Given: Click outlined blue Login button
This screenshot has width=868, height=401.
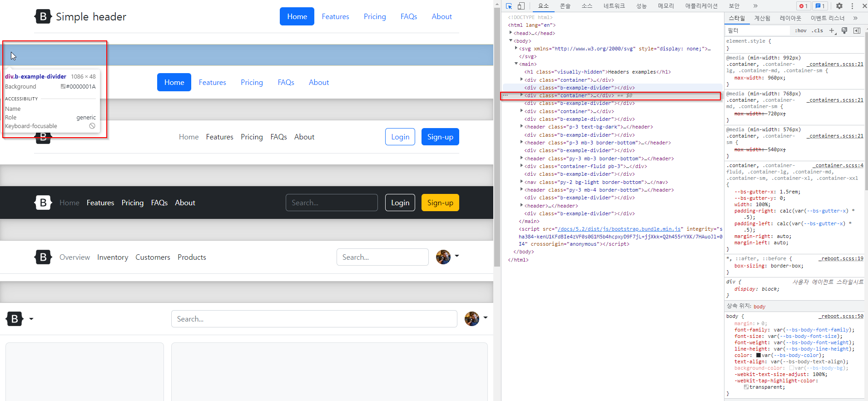Looking at the screenshot, I should pos(400,137).
